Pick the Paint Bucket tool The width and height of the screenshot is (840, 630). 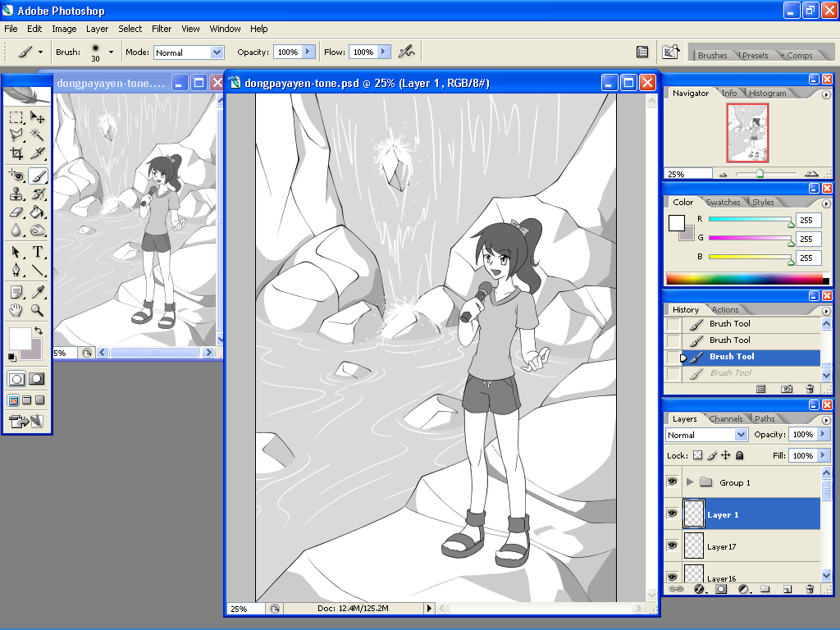click(x=38, y=212)
